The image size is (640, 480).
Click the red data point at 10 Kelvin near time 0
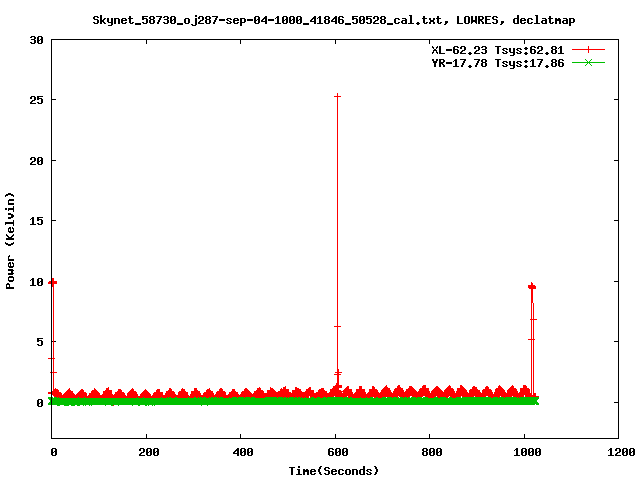click(53, 282)
